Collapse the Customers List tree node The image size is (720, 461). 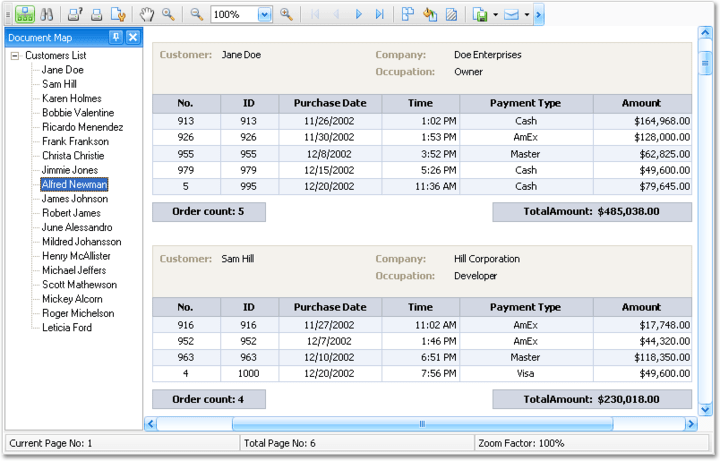(14, 56)
